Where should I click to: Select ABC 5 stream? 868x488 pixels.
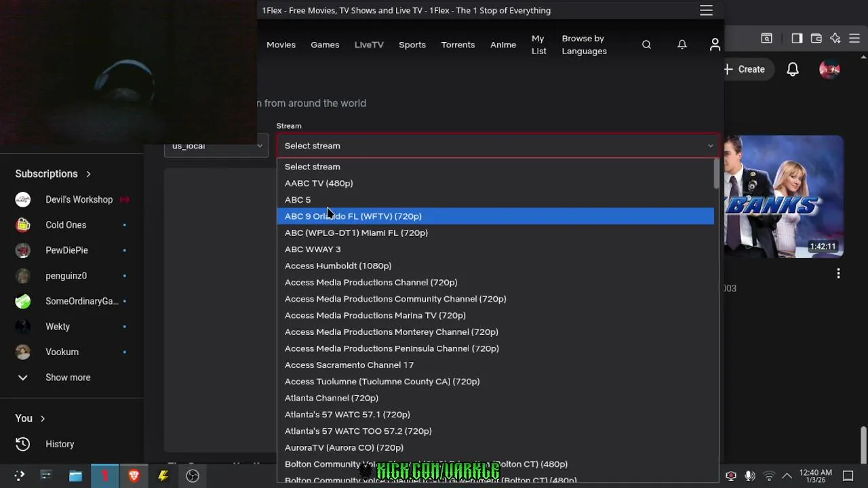pos(495,199)
